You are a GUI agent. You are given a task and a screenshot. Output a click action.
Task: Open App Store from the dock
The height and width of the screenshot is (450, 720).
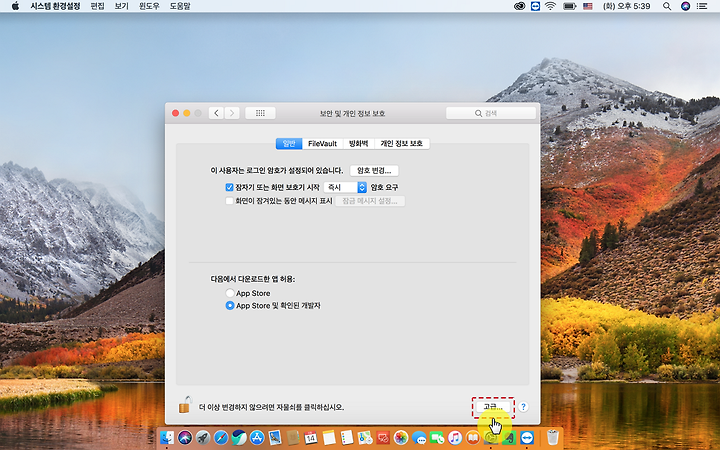[257, 438]
